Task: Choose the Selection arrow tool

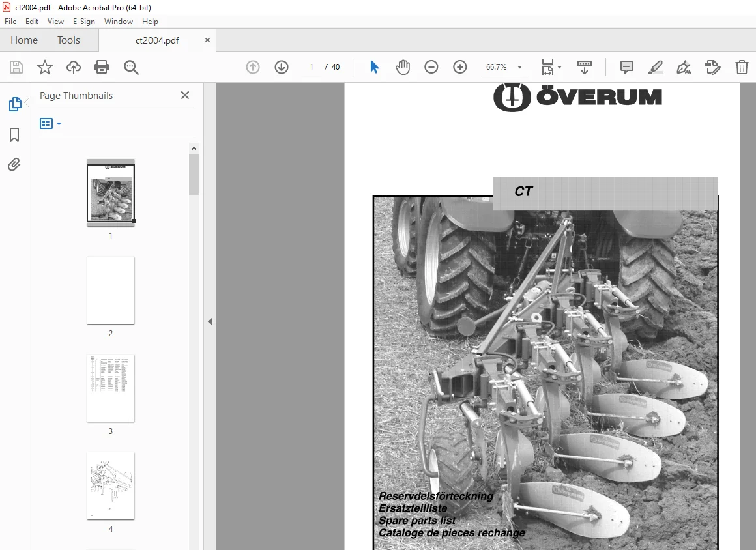Action: click(374, 67)
